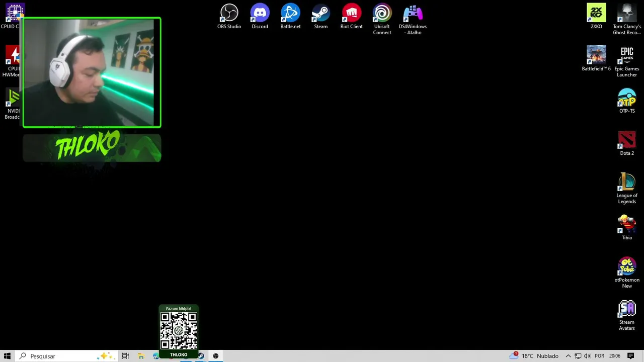Select the Ubisoft Connect desktop shortcut
644x362 pixels.
pyautogui.click(x=382, y=20)
